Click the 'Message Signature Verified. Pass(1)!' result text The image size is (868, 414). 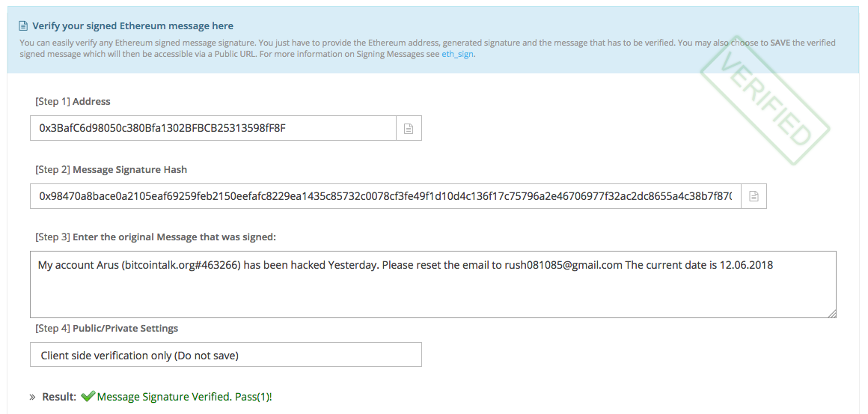[184, 397]
